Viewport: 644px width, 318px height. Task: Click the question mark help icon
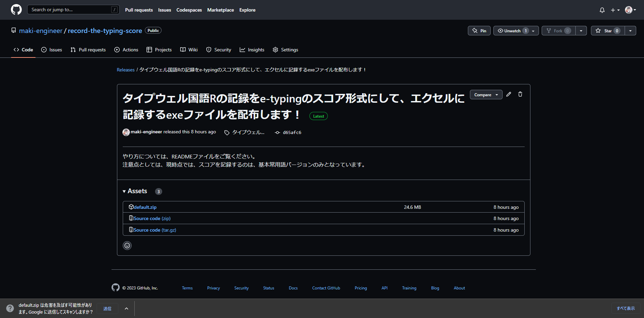coord(10,308)
